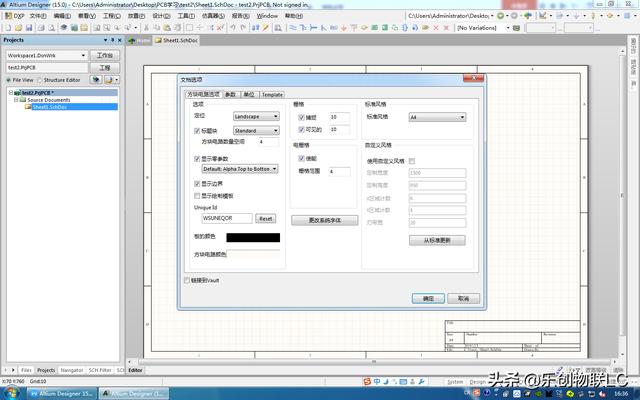Click the open folder toolbar icon

coord(18,28)
